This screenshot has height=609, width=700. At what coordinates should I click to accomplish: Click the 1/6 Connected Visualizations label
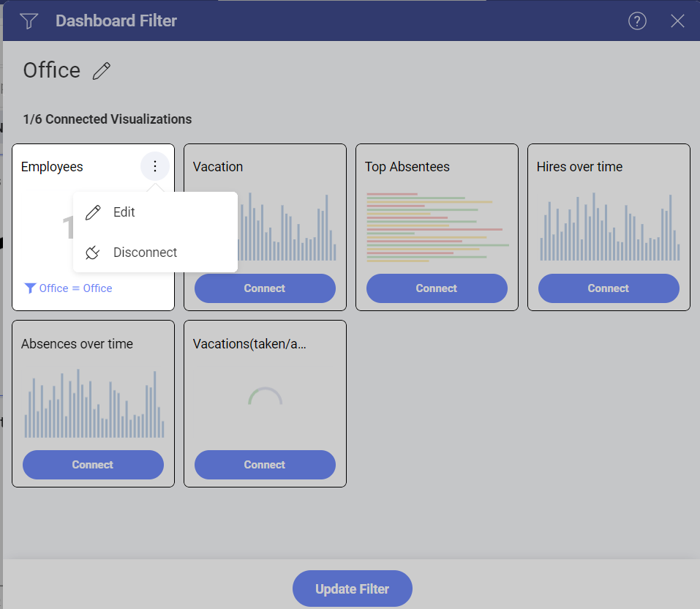click(x=108, y=119)
